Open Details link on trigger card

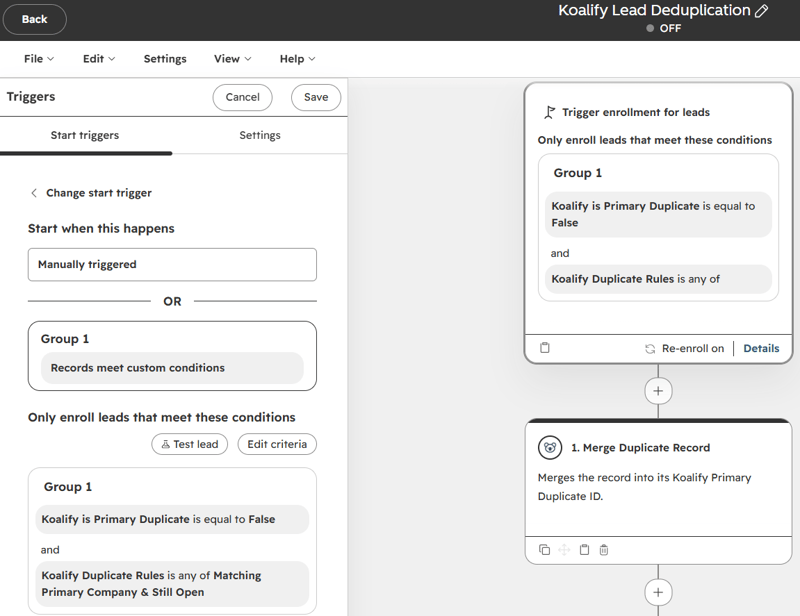[x=761, y=349]
